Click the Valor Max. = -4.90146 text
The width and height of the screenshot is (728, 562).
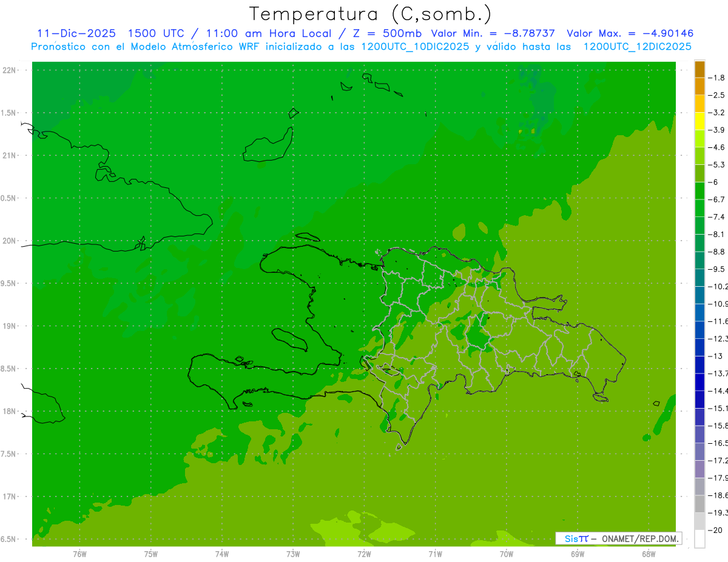(630, 33)
